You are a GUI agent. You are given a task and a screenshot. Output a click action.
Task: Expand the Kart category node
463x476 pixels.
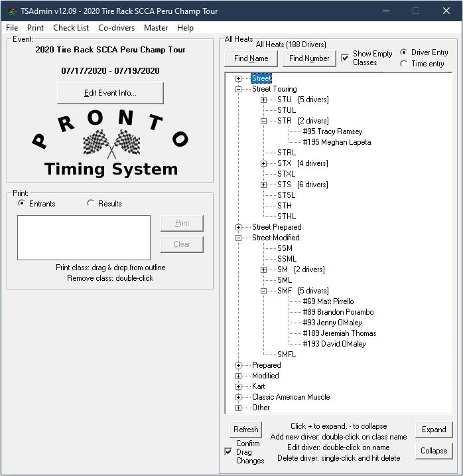(239, 387)
